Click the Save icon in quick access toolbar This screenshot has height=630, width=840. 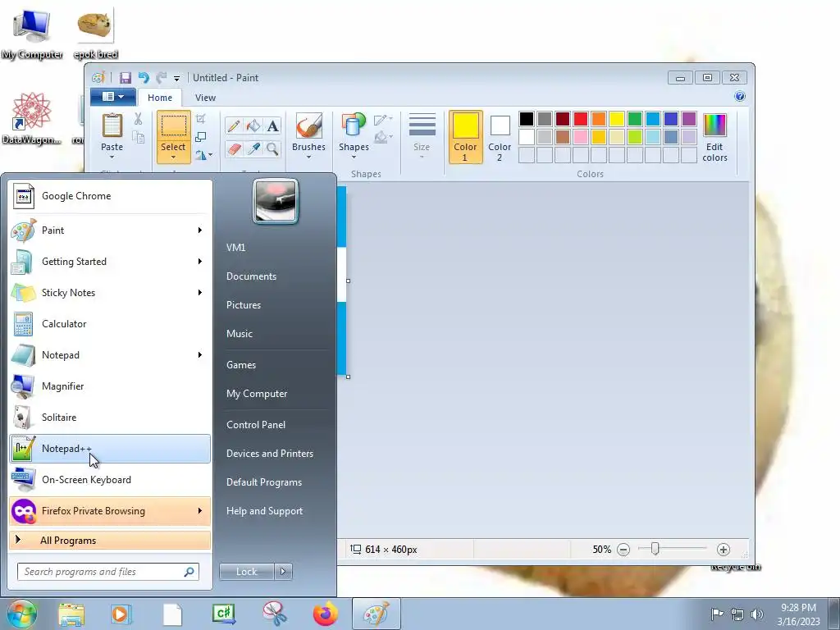coord(126,78)
